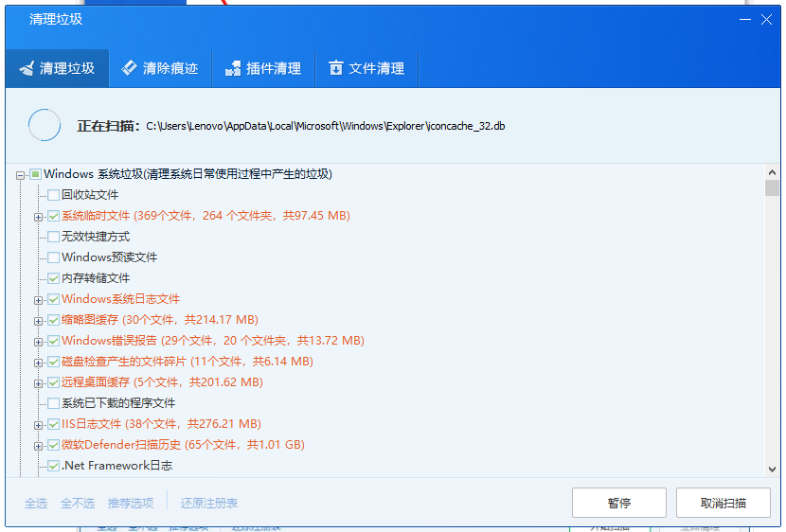Select the 微软Defender扫描历史 row text

tap(183, 445)
